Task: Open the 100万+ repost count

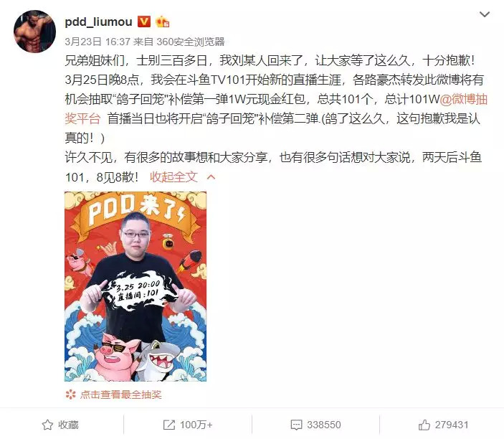Action: (x=196, y=425)
